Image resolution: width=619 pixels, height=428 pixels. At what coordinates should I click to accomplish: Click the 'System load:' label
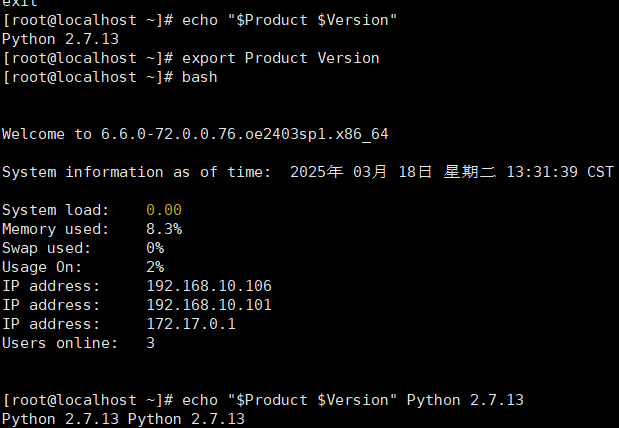pos(55,210)
